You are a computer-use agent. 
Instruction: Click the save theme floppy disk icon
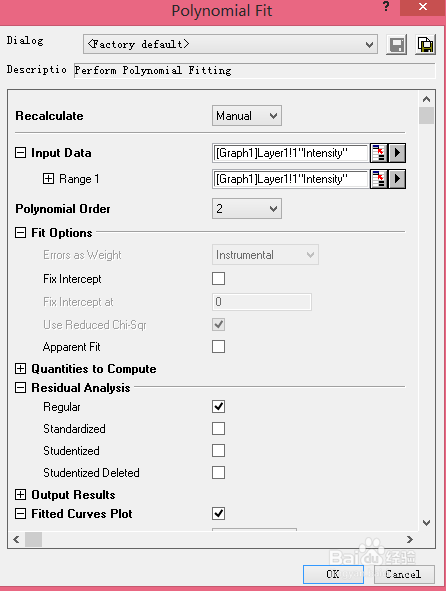[396, 45]
